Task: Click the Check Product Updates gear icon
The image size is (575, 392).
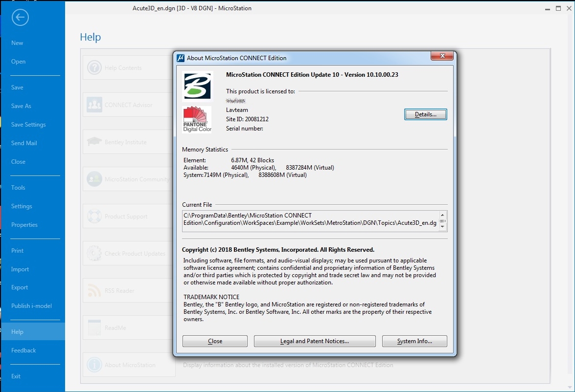Action: click(x=94, y=253)
